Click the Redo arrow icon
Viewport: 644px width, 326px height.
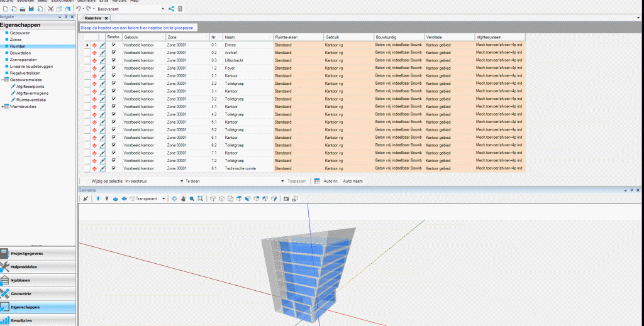point(89,9)
